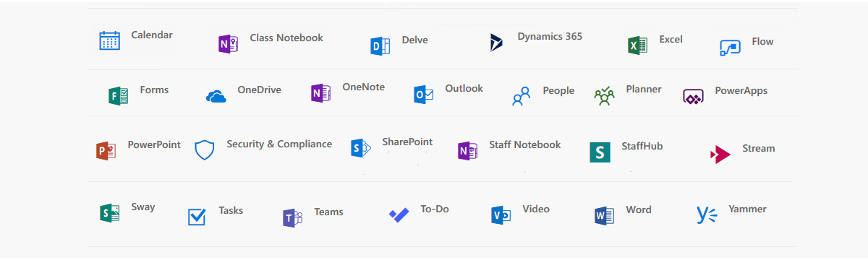The height and width of the screenshot is (260, 868).
Task: Click the "Tasks" text label
Action: tap(231, 210)
